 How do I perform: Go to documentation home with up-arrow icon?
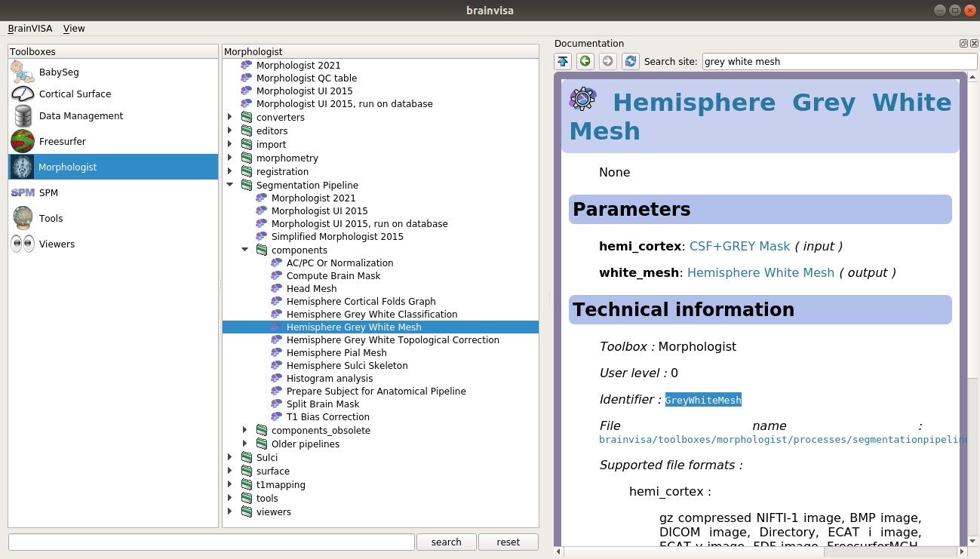pyautogui.click(x=563, y=62)
